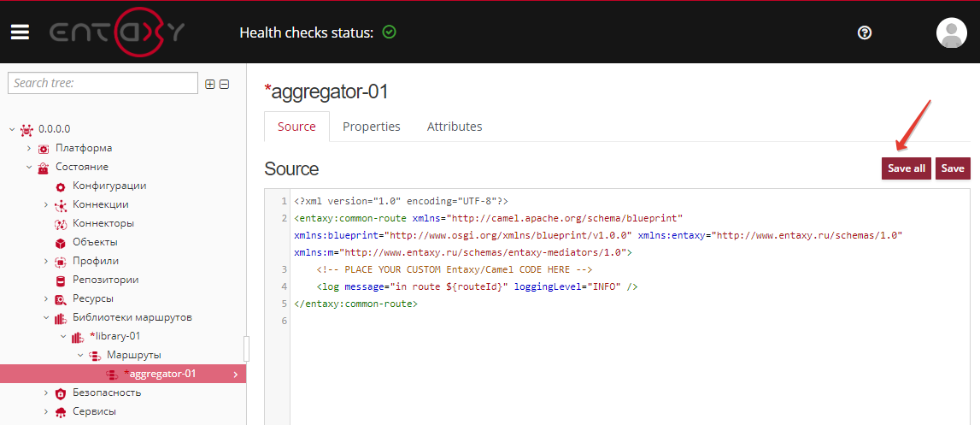Open the help question mark icon
This screenshot has height=425, width=980.
[864, 32]
